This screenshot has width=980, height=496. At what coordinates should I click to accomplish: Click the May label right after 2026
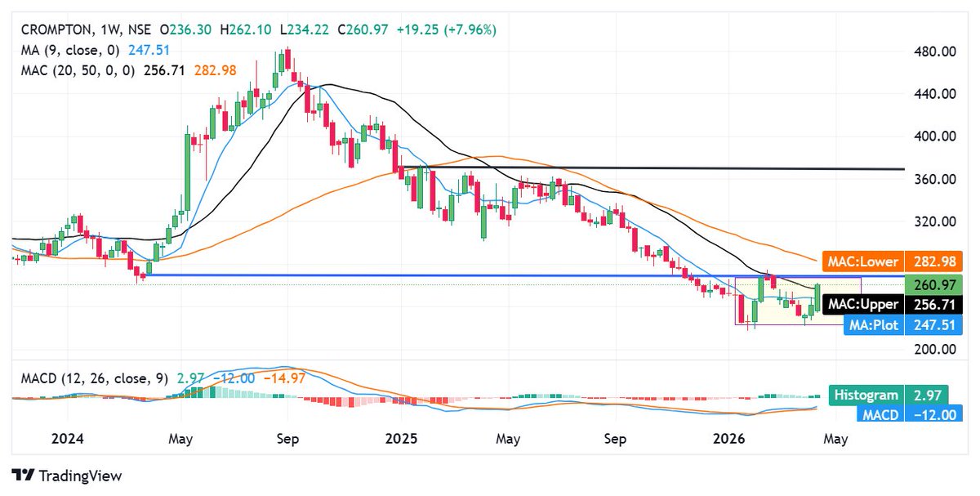tap(835, 439)
